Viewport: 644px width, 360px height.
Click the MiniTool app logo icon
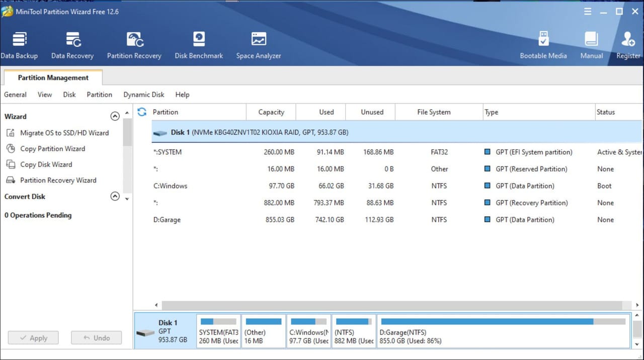pos(7,11)
